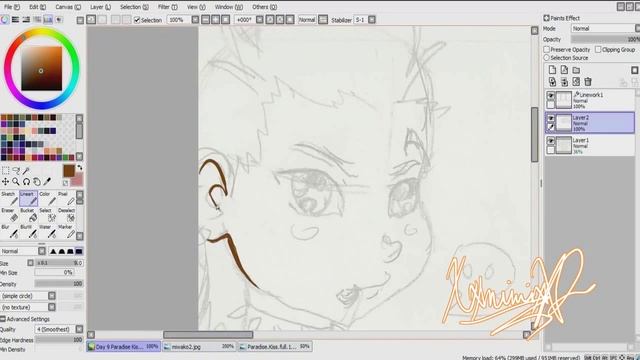The image size is (640, 360).
Task: Toggle the swatches panel icon in toolbar
Action: 48,20
